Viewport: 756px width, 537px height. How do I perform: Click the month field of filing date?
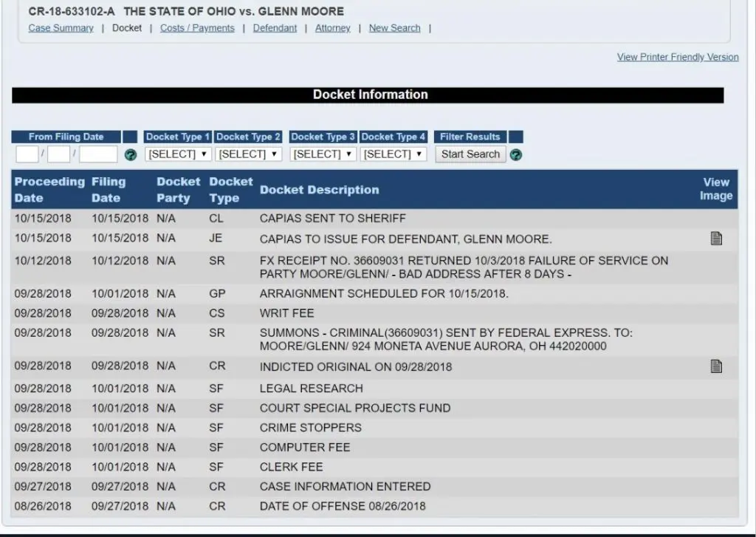point(27,154)
